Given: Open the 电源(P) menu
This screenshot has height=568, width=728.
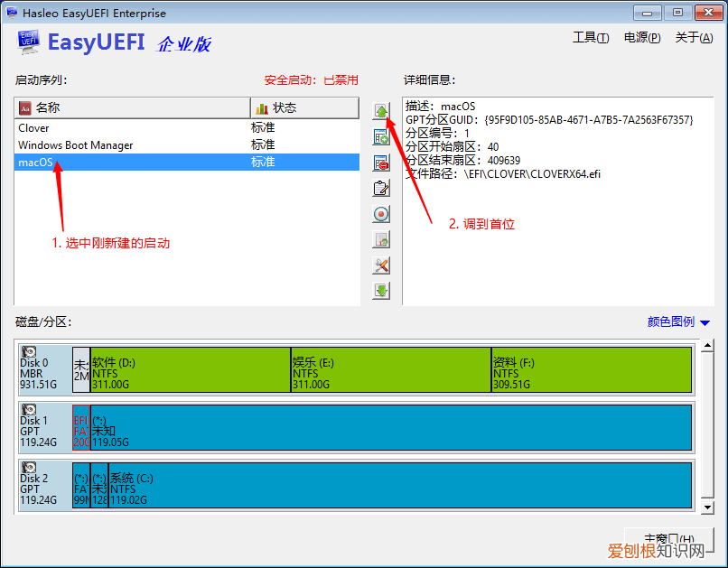Looking at the screenshot, I should [x=641, y=38].
